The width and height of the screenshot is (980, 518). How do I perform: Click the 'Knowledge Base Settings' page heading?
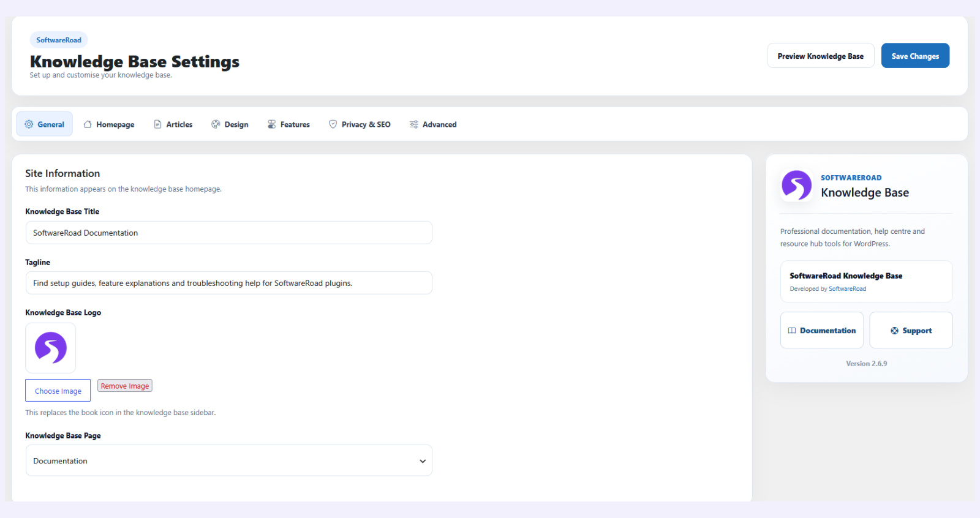pos(135,62)
